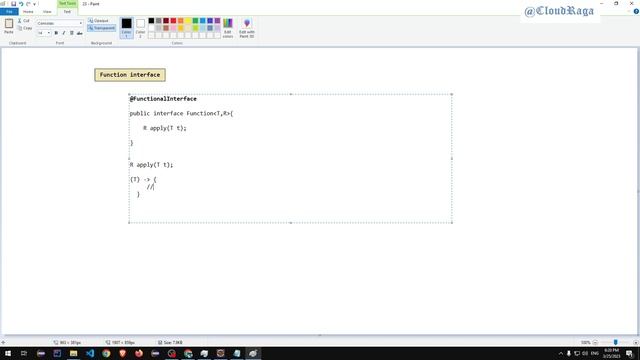Toggle italic text formatting
The width and height of the screenshot is (640, 360).
(x=64, y=33)
